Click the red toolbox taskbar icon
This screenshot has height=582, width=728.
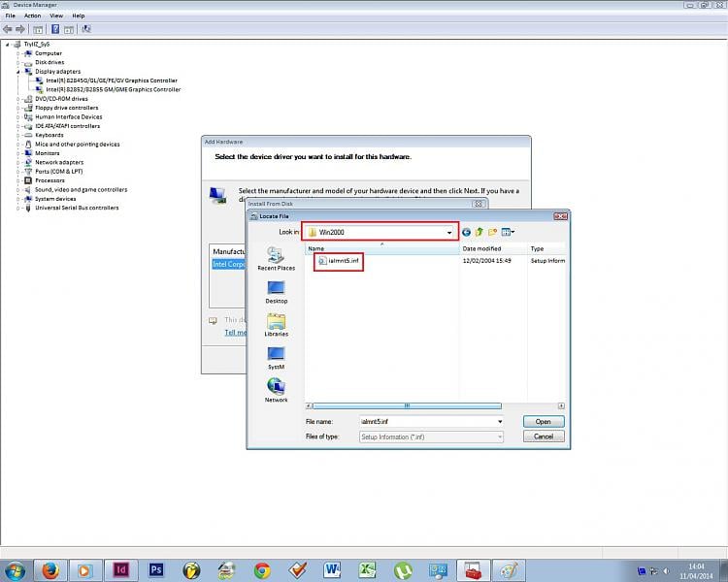coord(474,570)
